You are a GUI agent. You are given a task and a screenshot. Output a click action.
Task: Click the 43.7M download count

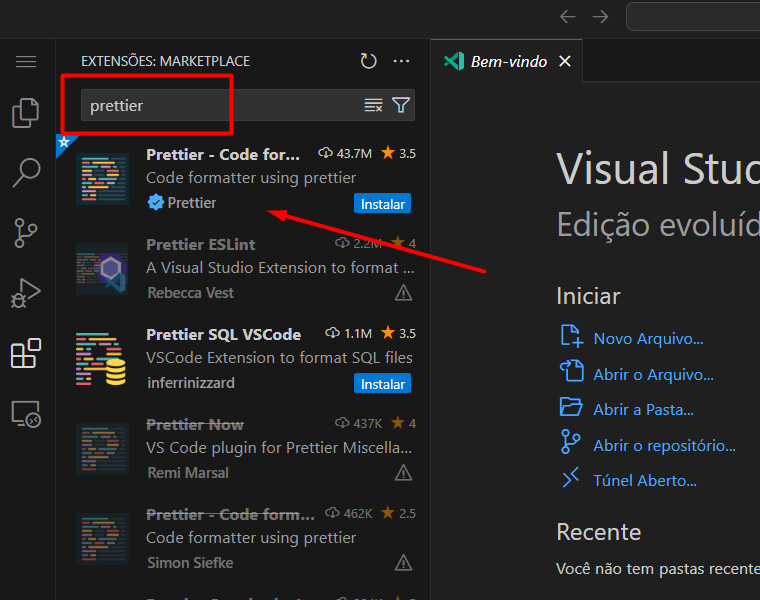[x=345, y=154]
